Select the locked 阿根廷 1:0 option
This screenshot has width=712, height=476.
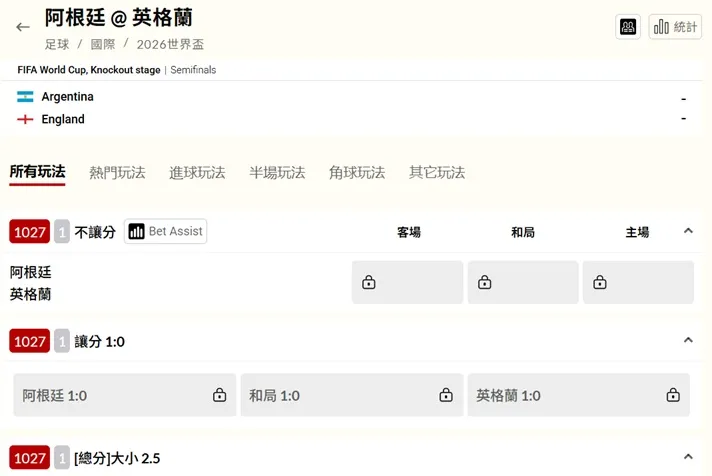pyautogui.click(x=125, y=395)
